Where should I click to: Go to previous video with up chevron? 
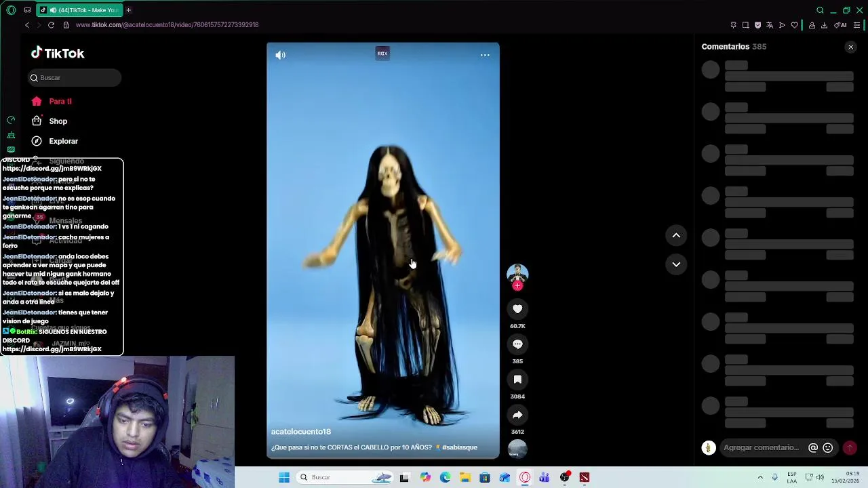676,235
